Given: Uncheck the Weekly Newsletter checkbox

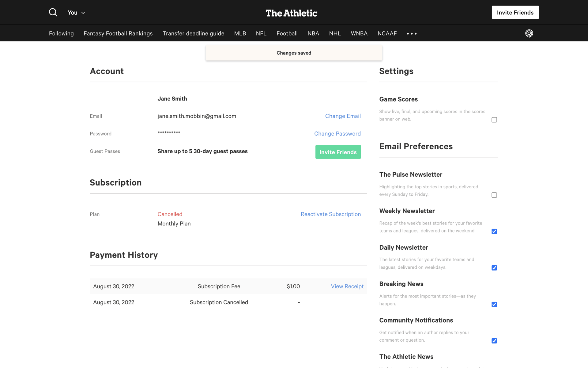Looking at the screenshot, I should point(494,232).
